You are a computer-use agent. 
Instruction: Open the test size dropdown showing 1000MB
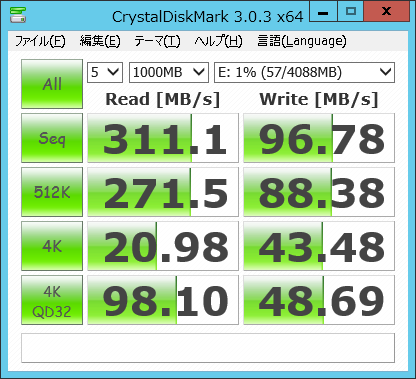[169, 72]
